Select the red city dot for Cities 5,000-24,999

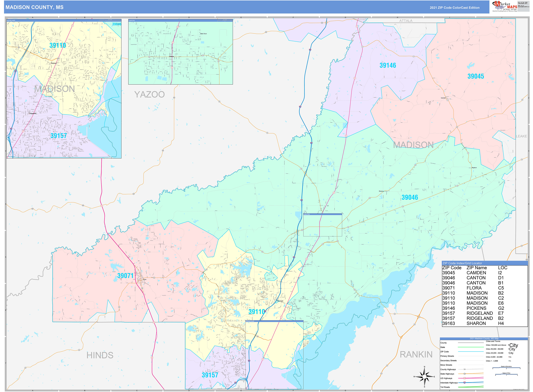pos(509,357)
